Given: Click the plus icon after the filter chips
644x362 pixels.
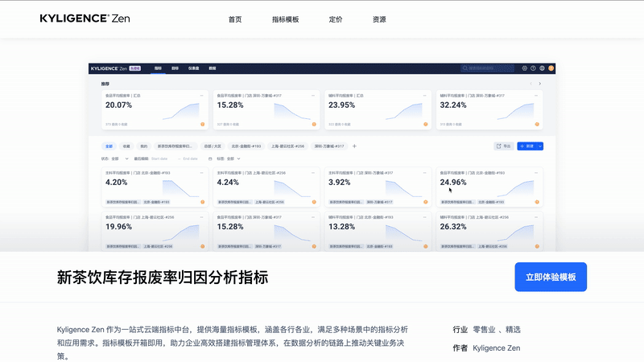Looking at the screenshot, I should [x=354, y=146].
